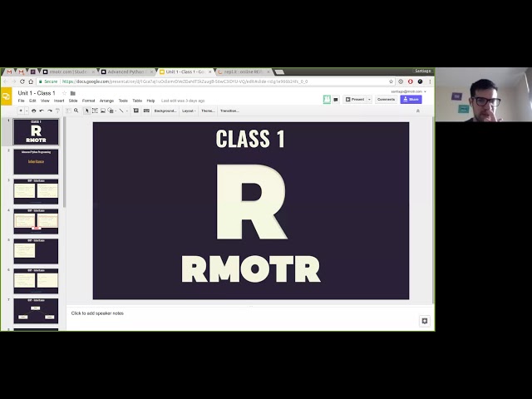Click 'Last edit was 3 days ago' link
The image size is (532, 399).
click(183, 101)
